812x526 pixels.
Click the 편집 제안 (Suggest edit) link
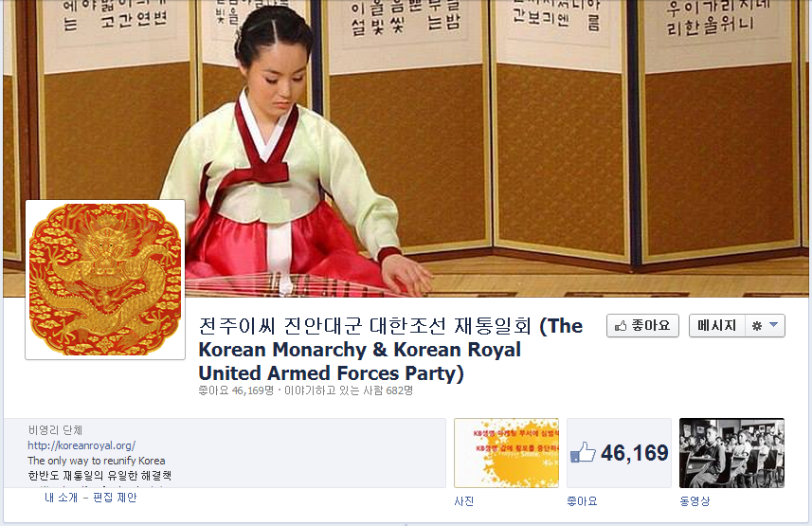tap(115, 498)
